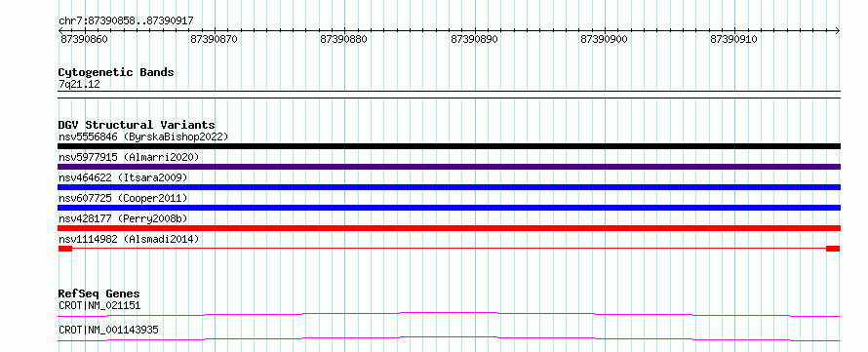Open the Cytogenetic Bands track title
This screenshot has width=868, height=352.
[116, 72]
